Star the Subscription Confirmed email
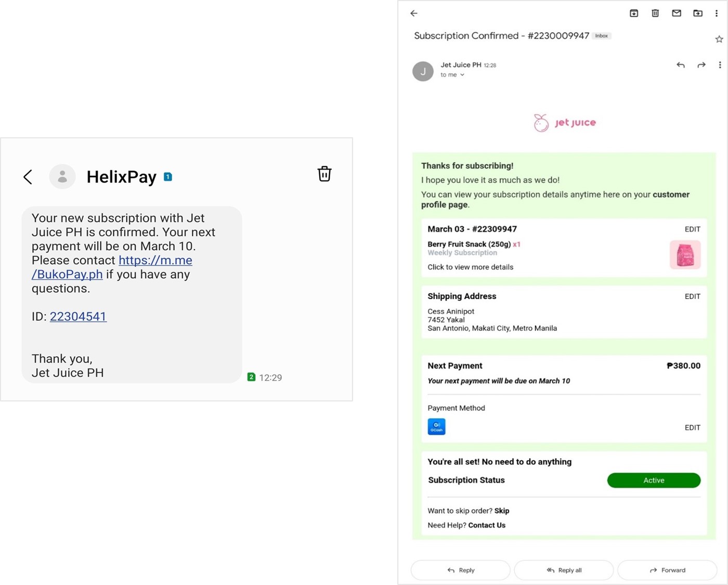728x585 pixels. (719, 39)
